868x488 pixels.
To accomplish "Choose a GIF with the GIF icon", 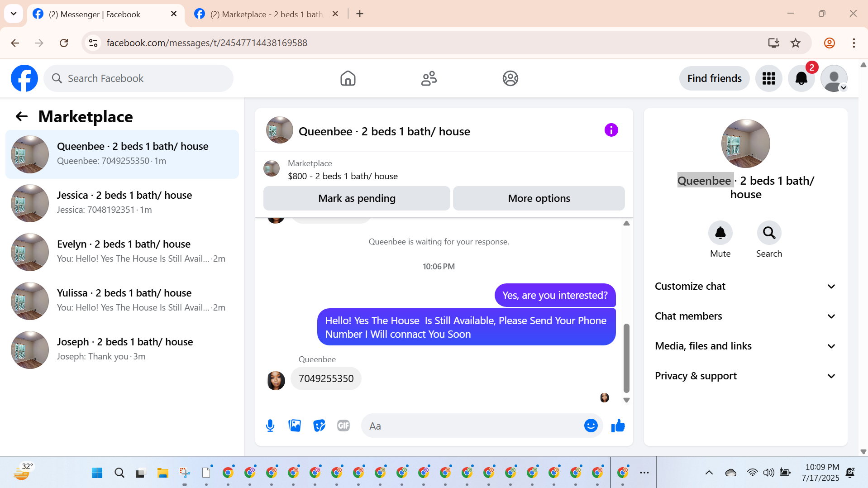I will point(343,426).
